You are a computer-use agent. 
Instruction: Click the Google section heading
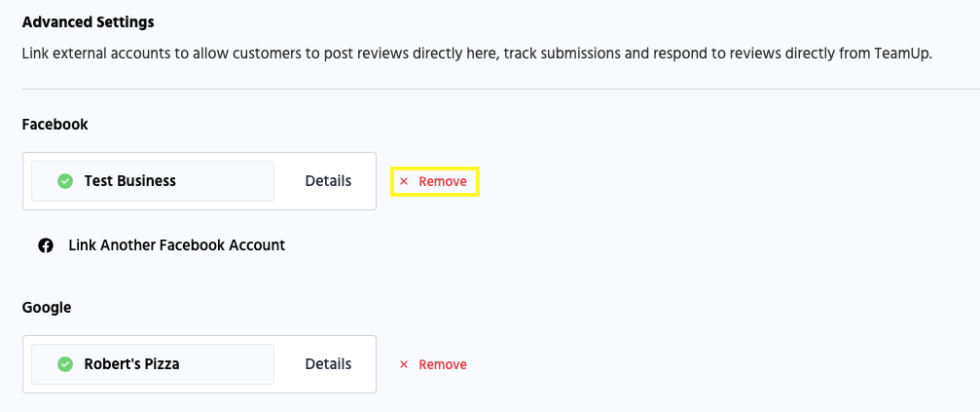coord(47,308)
